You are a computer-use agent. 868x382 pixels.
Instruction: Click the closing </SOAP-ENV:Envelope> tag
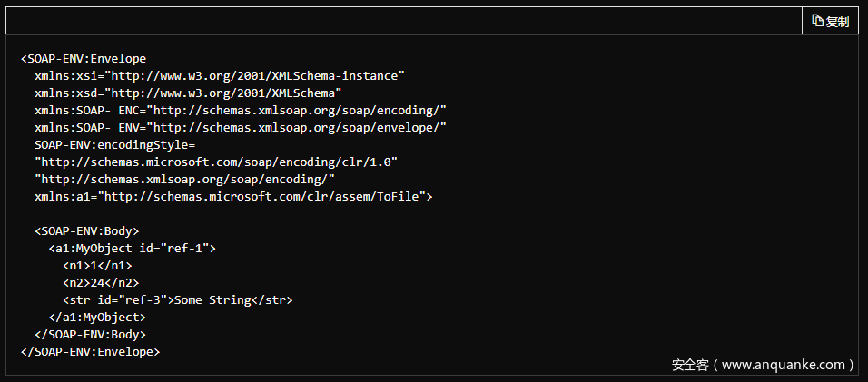[91, 351]
